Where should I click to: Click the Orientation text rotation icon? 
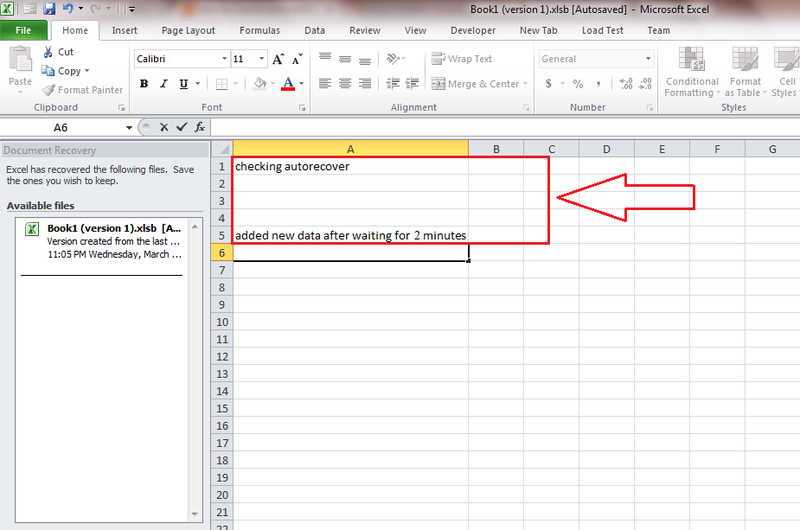coord(393,59)
